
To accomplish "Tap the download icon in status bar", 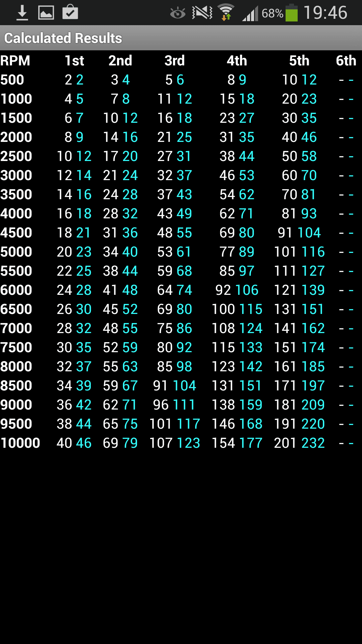I will tap(22, 13).
